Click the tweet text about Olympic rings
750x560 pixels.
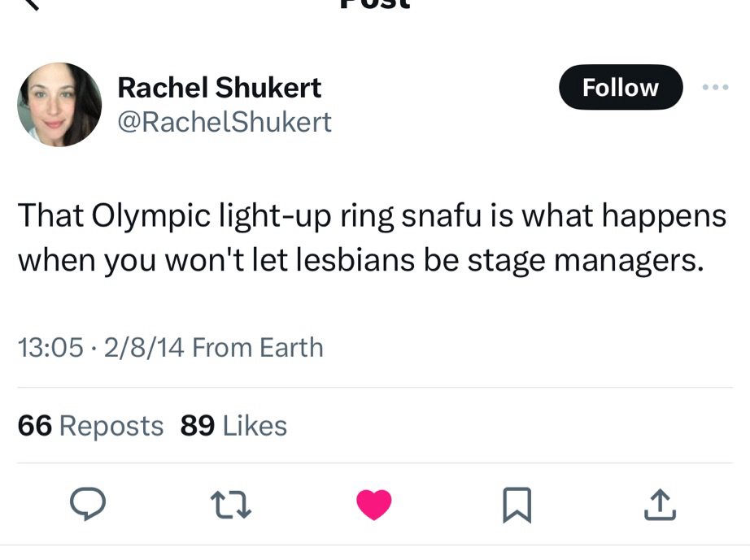coord(372,237)
